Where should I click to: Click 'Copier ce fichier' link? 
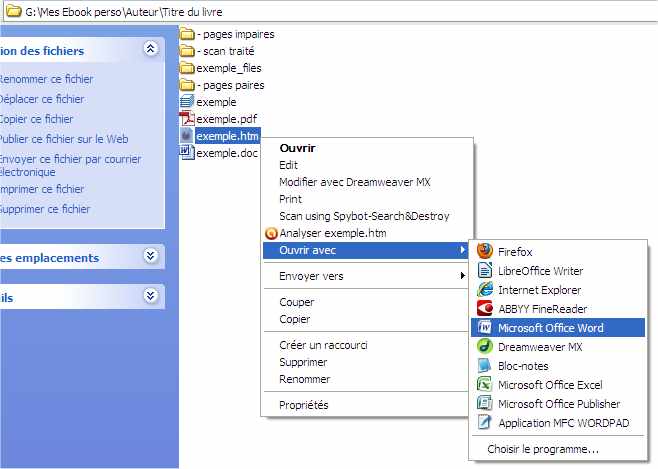point(37,119)
